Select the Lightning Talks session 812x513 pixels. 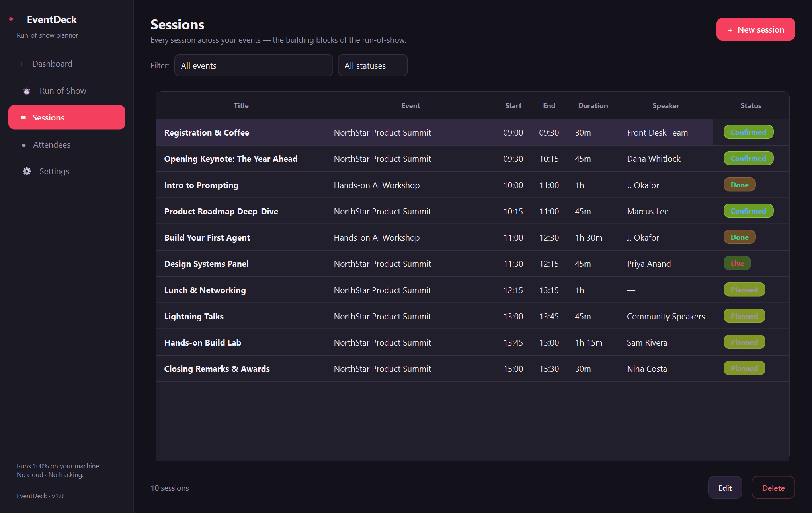click(x=472, y=316)
